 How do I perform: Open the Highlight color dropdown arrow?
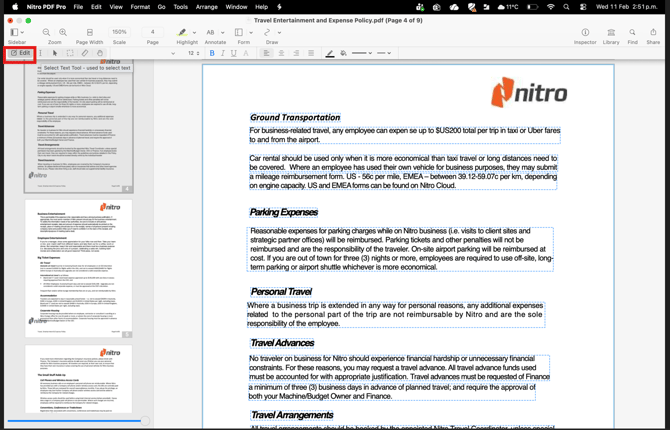(x=194, y=32)
